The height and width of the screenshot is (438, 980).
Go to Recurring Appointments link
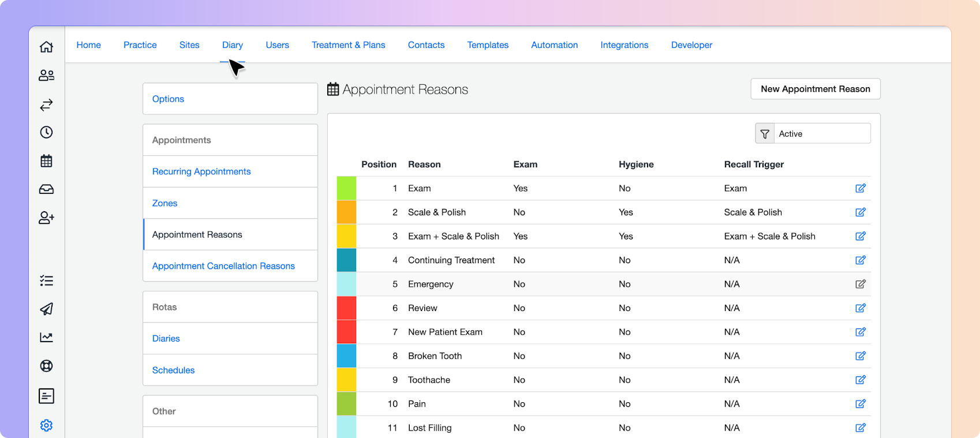pos(201,171)
